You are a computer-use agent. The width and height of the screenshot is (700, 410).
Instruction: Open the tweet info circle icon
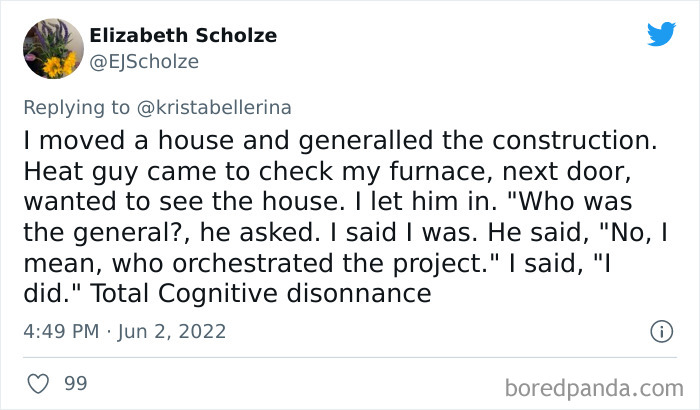(x=660, y=331)
